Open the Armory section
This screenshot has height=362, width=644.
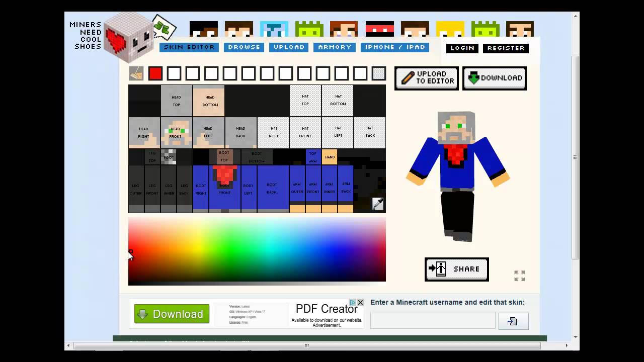tap(335, 47)
